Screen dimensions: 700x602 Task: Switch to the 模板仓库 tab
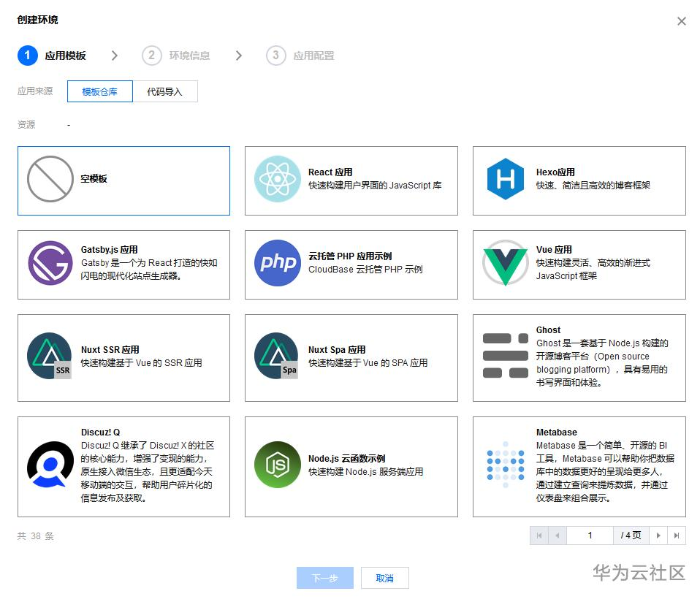point(99,91)
